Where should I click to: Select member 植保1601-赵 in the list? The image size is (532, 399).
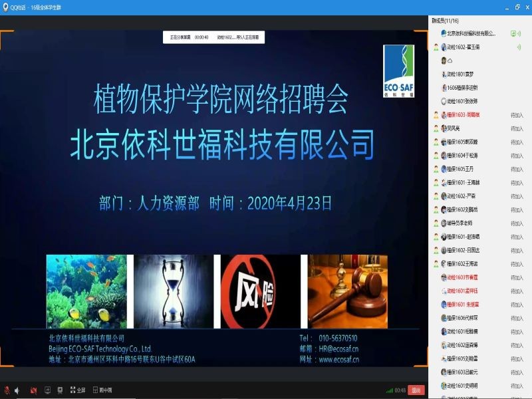click(x=479, y=237)
